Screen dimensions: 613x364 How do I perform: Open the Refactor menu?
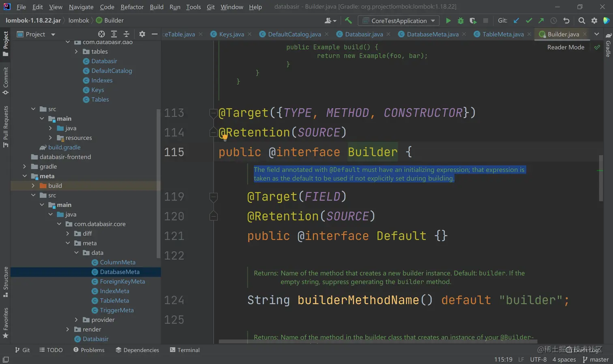(x=132, y=7)
